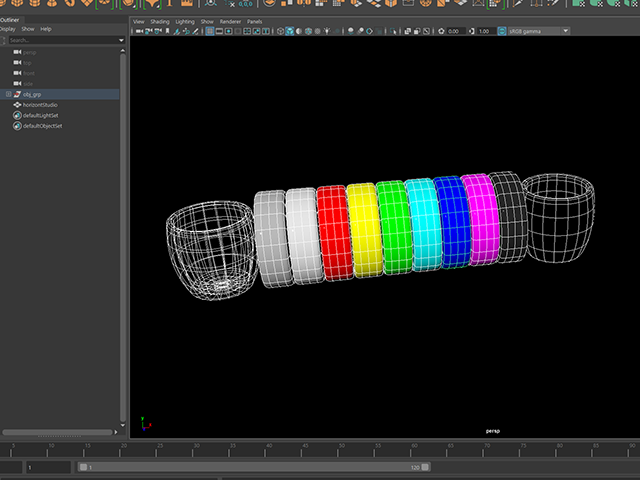Click the Lock Camera icon
Image resolution: width=640 pixels, height=480 pixels.
149,31
